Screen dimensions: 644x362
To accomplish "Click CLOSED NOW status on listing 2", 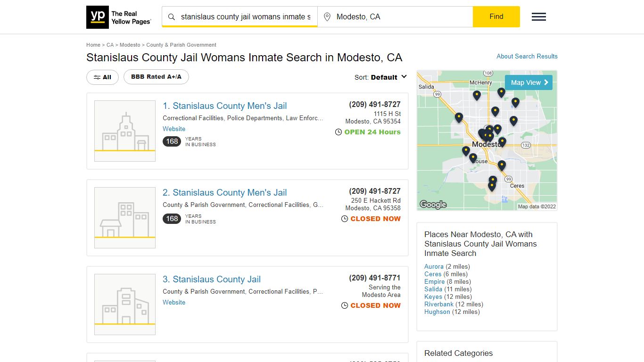I will (375, 219).
